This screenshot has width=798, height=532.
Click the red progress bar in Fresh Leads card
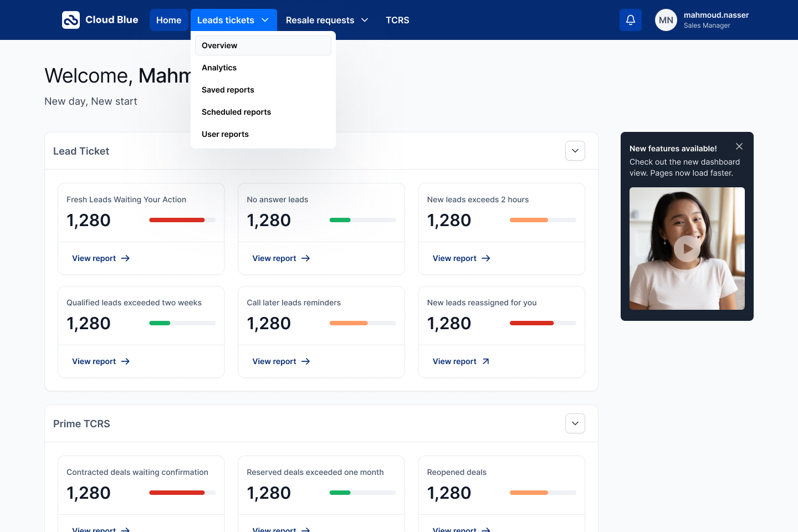coord(182,220)
